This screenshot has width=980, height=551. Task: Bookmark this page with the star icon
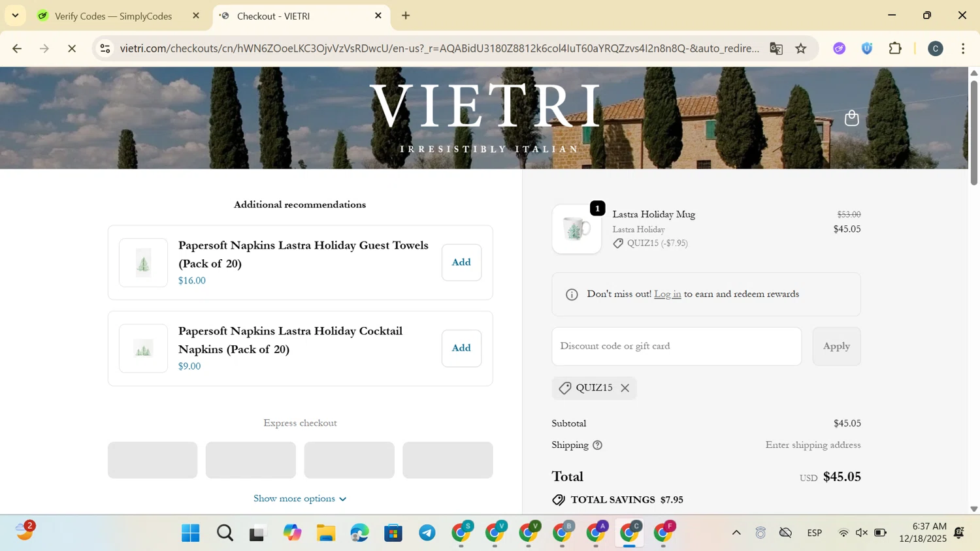(801, 49)
